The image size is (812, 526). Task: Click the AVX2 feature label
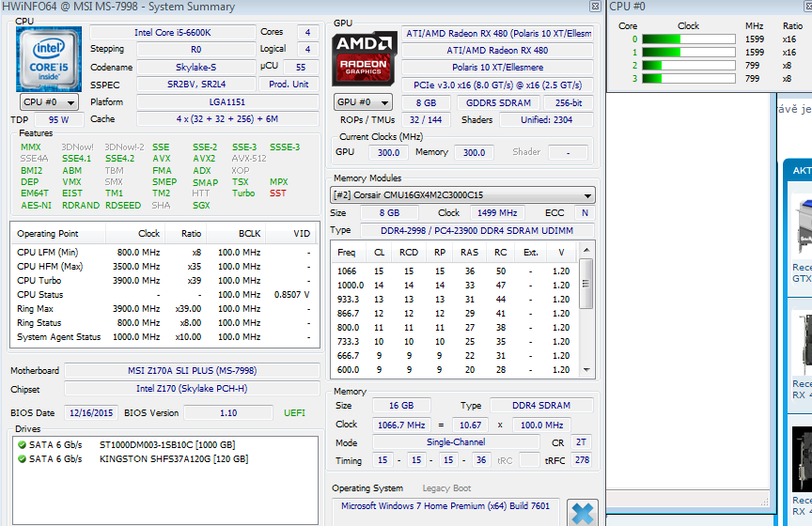click(x=204, y=159)
